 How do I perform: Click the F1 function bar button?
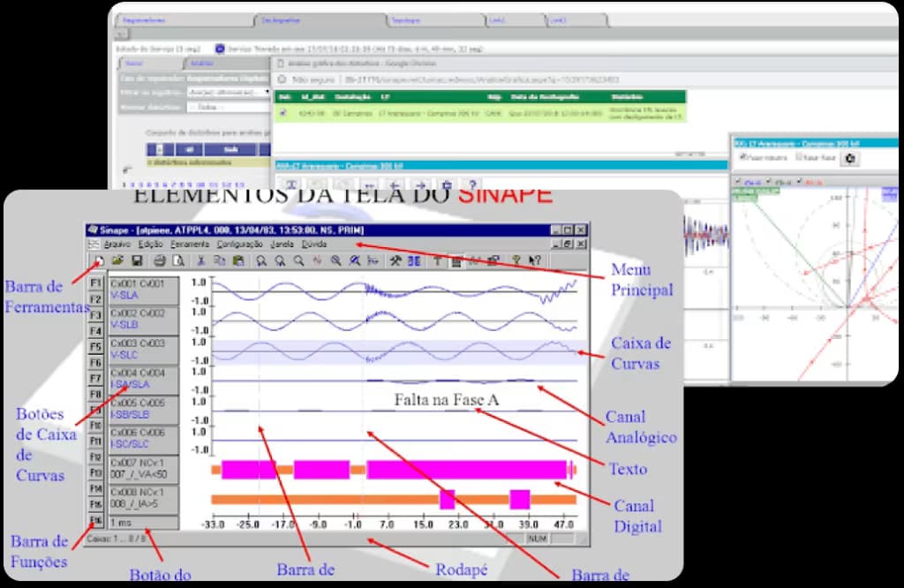pos(95,283)
